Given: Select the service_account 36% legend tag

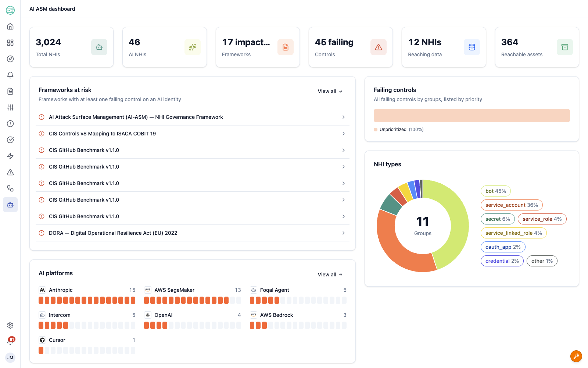Looking at the screenshot, I should [512, 205].
